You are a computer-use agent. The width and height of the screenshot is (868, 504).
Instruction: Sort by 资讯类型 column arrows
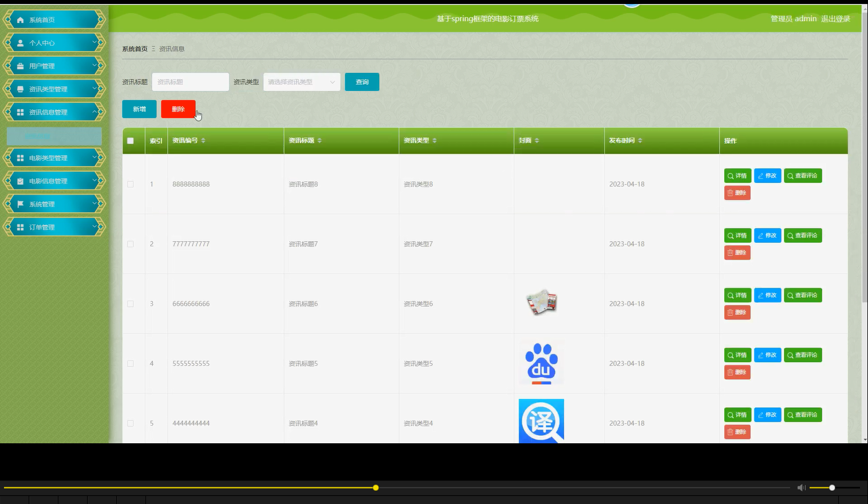tap(435, 140)
